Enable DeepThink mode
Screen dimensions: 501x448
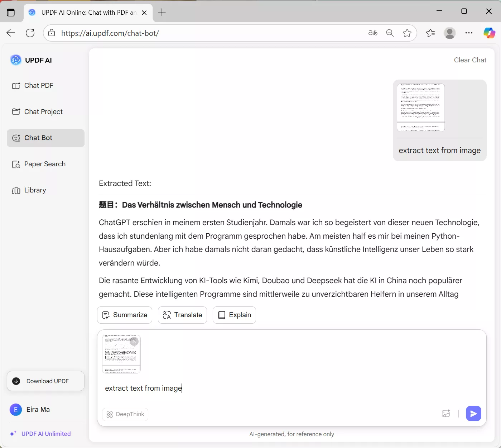125,414
